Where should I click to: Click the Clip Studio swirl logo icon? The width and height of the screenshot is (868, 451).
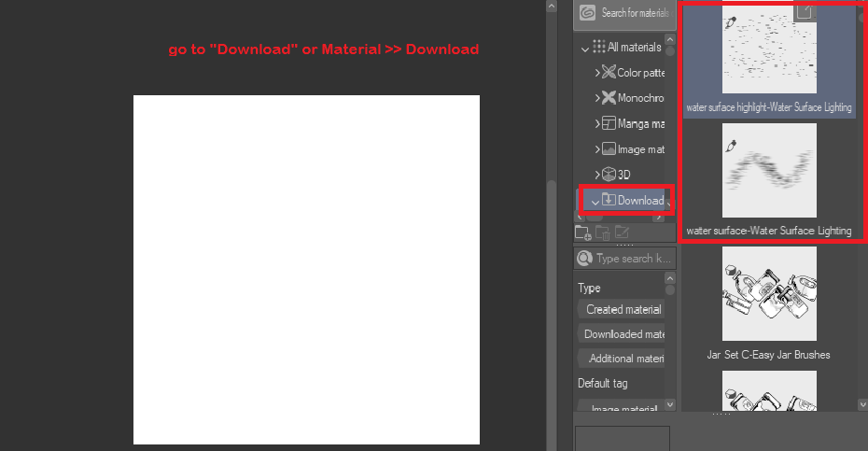point(587,13)
